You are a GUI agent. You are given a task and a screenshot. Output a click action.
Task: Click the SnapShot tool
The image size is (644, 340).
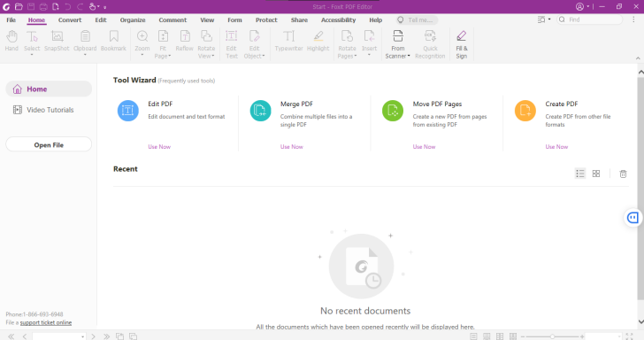pyautogui.click(x=57, y=41)
